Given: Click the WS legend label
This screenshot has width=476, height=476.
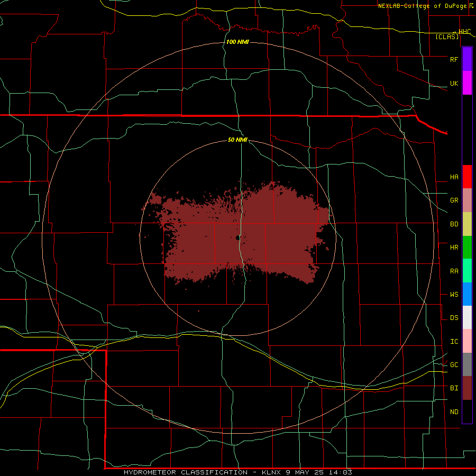Looking at the screenshot, I should (454, 294).
